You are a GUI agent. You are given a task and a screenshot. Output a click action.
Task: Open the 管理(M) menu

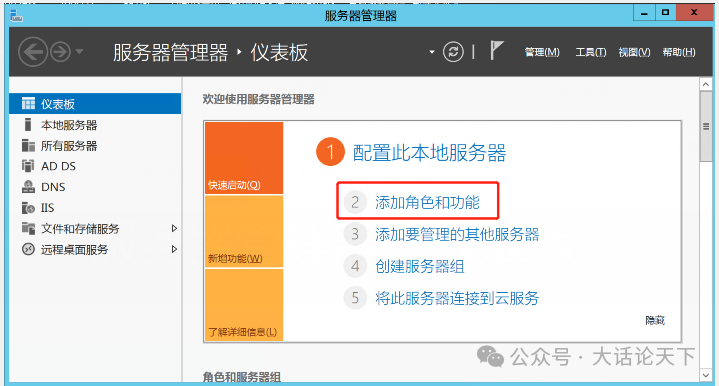pyautogui.click(x=542, y=52)
